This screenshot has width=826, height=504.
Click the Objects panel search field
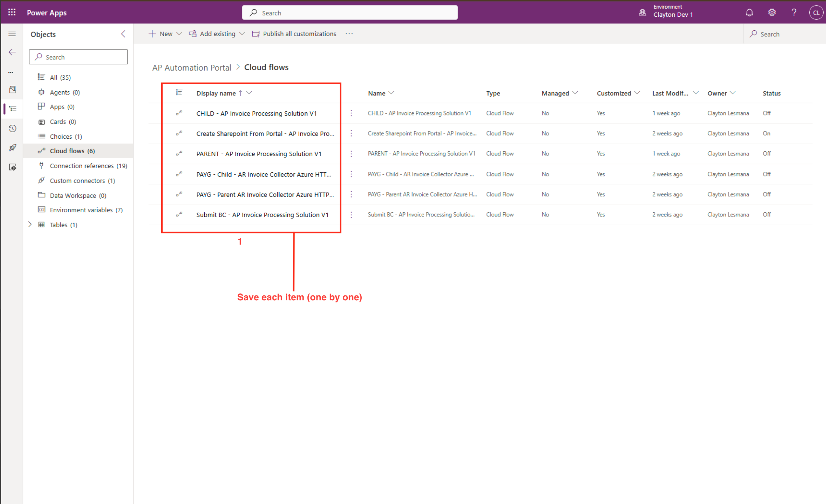pyautogui.click(x=78, y=57)
